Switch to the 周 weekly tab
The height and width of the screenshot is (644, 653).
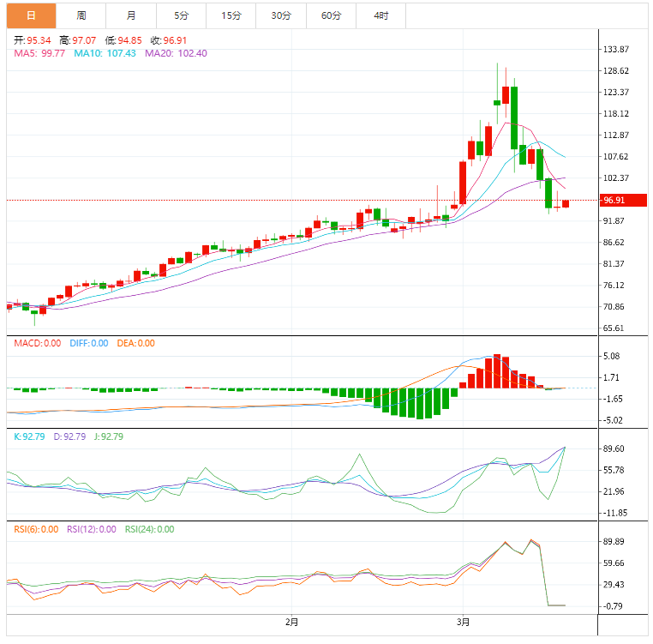point(81,15)
